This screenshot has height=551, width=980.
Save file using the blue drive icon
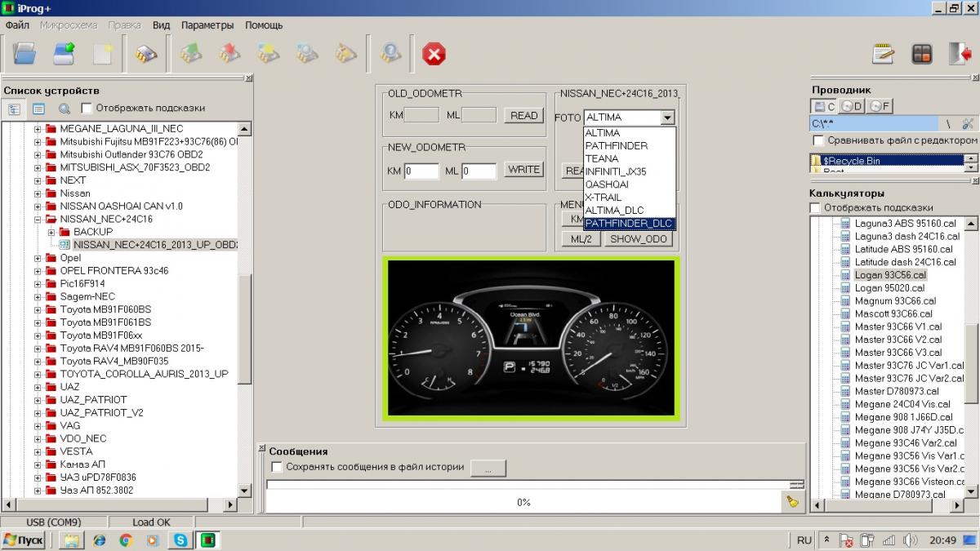[x=64, y=54]
